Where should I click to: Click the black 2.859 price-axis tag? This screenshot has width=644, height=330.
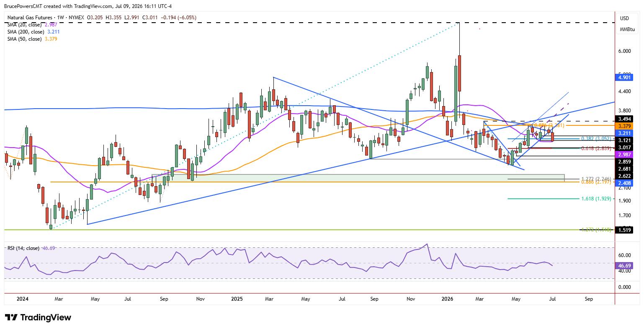click(624, 161)
